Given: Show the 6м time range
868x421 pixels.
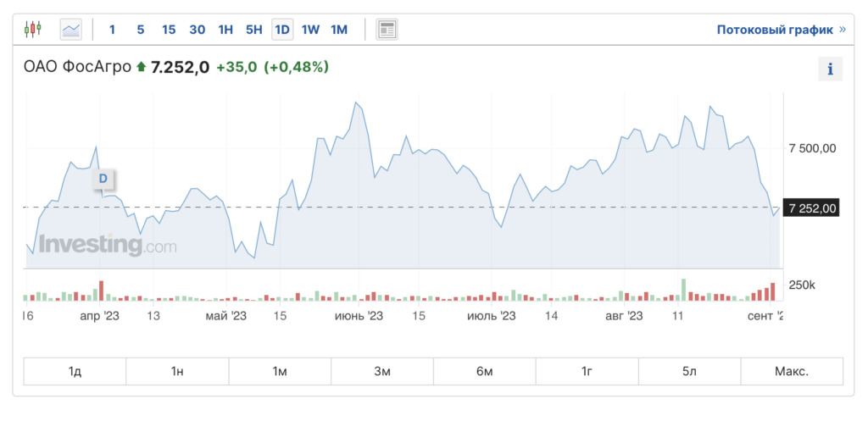Looking at the screenshot, I should pyautogui.click(x=484, y=371).
